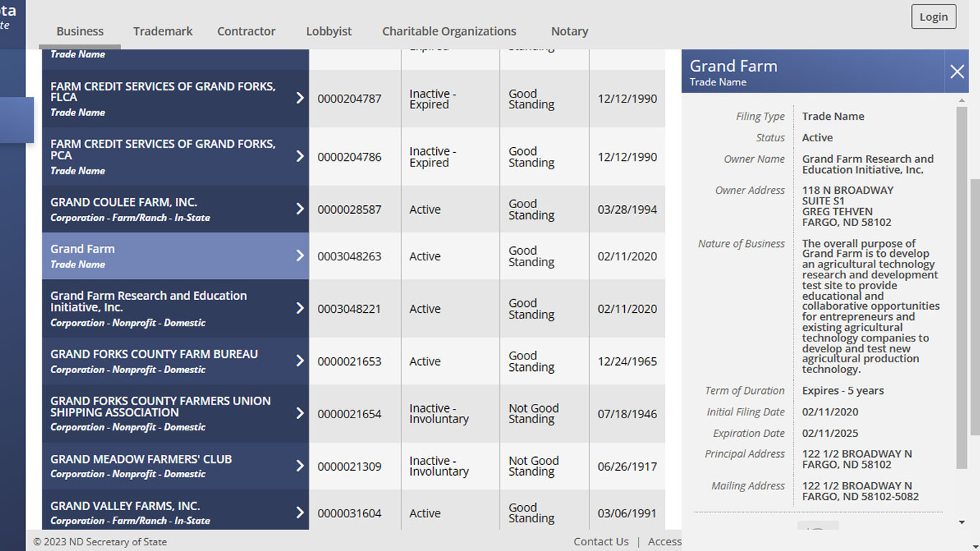The width and height of the screenshot is (980, 551).
Task: Click system ID 0003048221
Action: pos(349,309)
